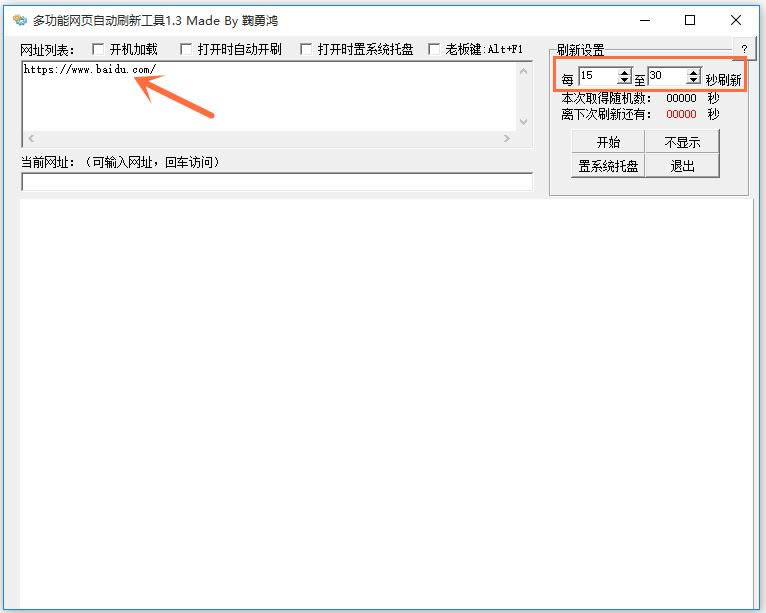Enable 老板键 Alt+F1 checkbox
The height and width of the screenshot is (613, 766).
[x=433, y=49]
